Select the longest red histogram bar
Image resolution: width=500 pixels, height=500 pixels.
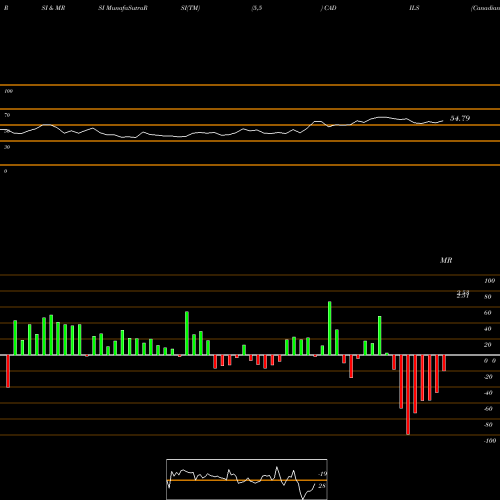408,395
